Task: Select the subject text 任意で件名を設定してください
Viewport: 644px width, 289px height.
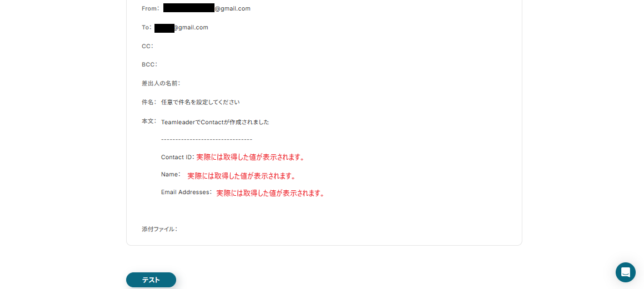Action: click(x=201, y=102)
